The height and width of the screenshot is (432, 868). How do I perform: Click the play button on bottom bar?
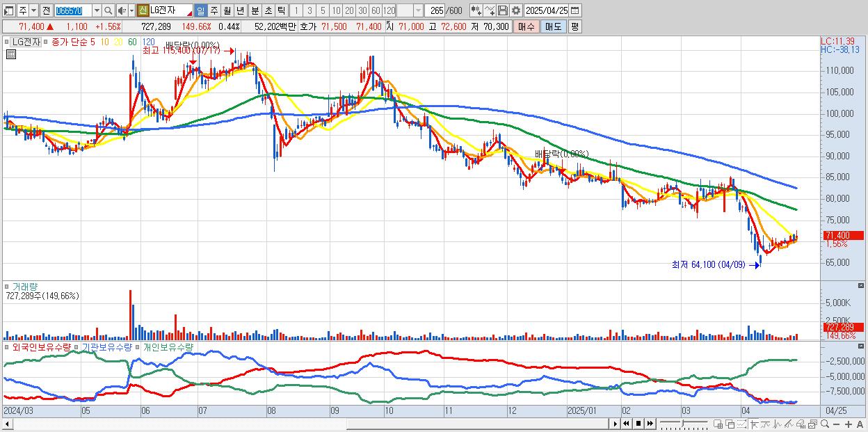(615, 423)
